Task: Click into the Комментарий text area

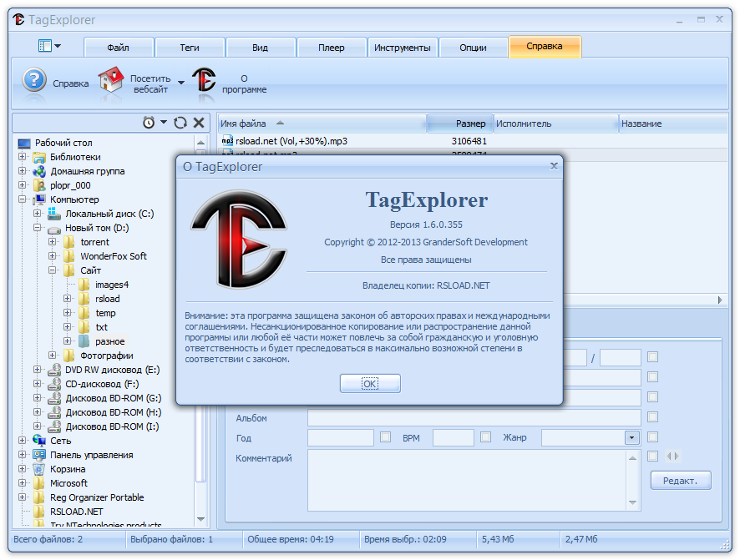Action: pos(469,480)
